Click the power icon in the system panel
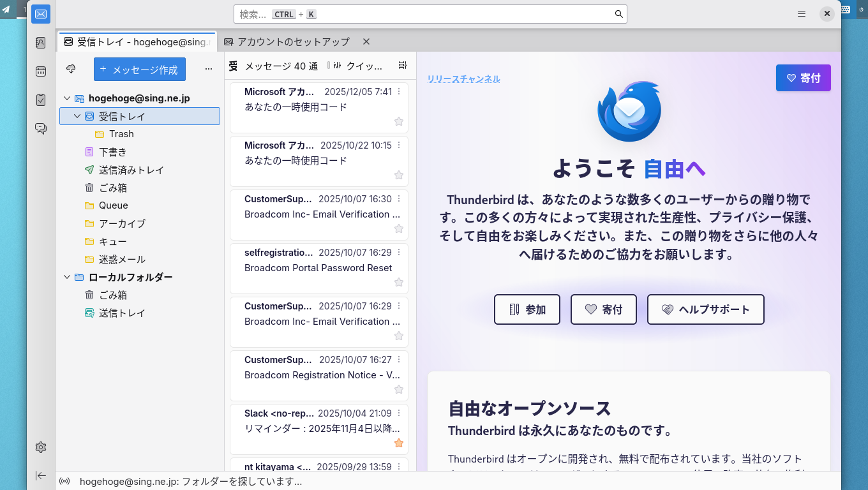The width and height of the screenshot is (868, 490). point(860,9)
